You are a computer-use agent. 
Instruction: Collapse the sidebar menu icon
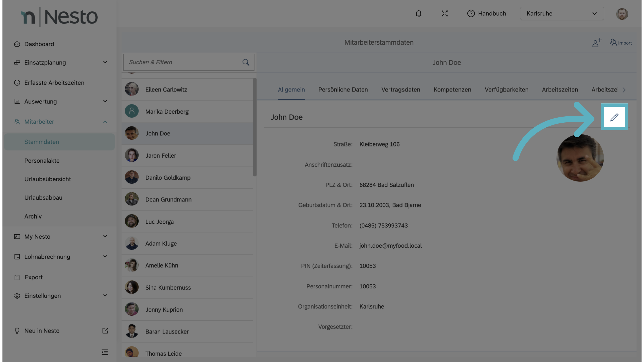click(x=105, y=352)
